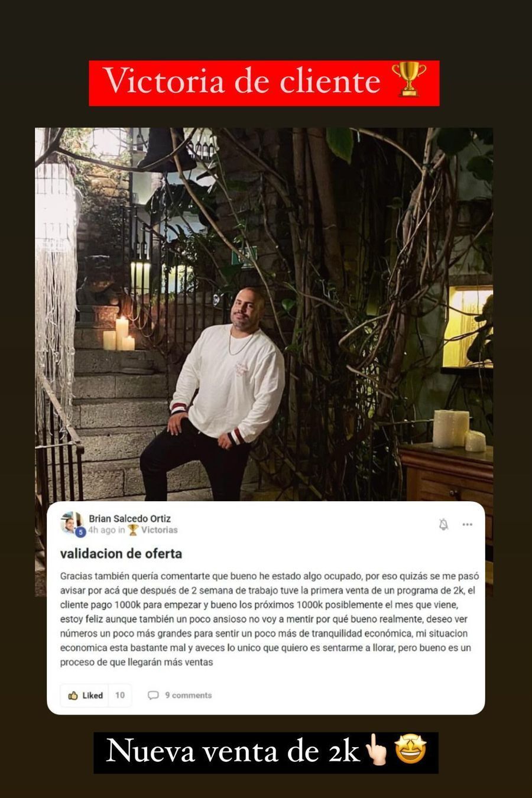Click the 'Nueva venta de 2k' caption
This screenshot has height=798, width=532.
pyautogui.click(x=266, y=752)
